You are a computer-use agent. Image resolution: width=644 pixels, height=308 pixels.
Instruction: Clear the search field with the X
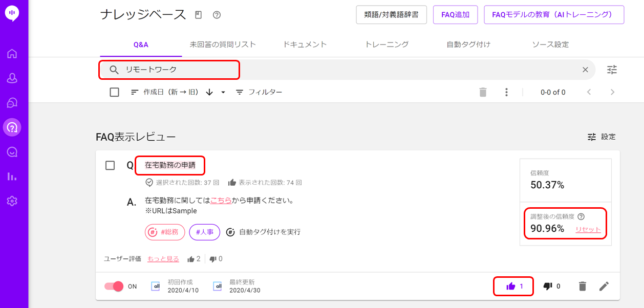tap(585, 70)
